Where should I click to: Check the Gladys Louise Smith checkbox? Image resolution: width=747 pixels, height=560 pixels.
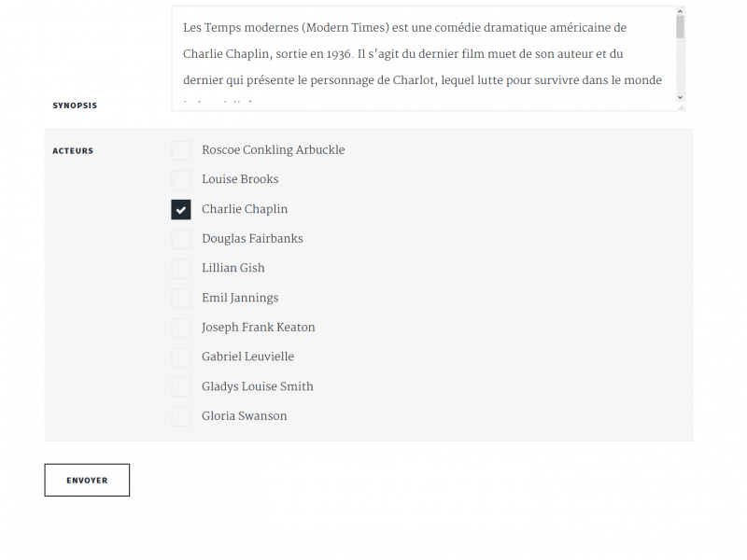[181, 386]
